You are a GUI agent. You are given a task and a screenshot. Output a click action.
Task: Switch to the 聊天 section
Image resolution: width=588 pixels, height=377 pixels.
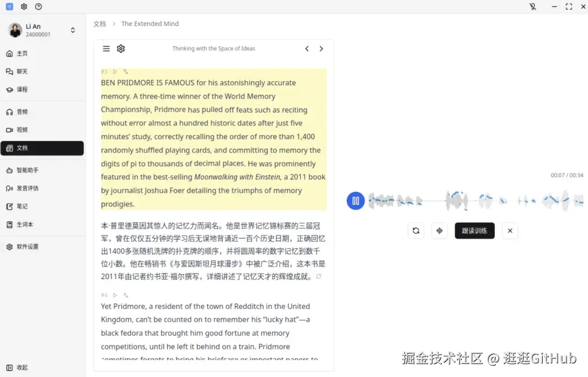tap(22, 71)
